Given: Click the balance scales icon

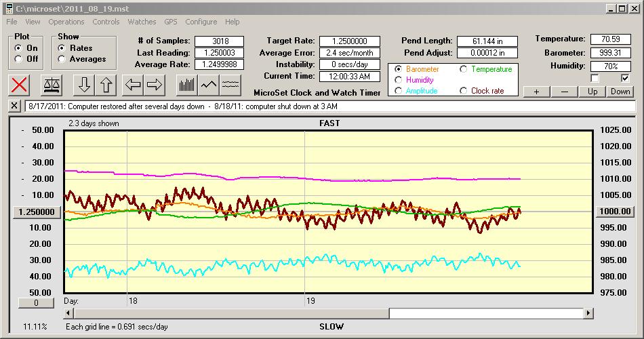Looking at the screenshot, I should [52, 85].
